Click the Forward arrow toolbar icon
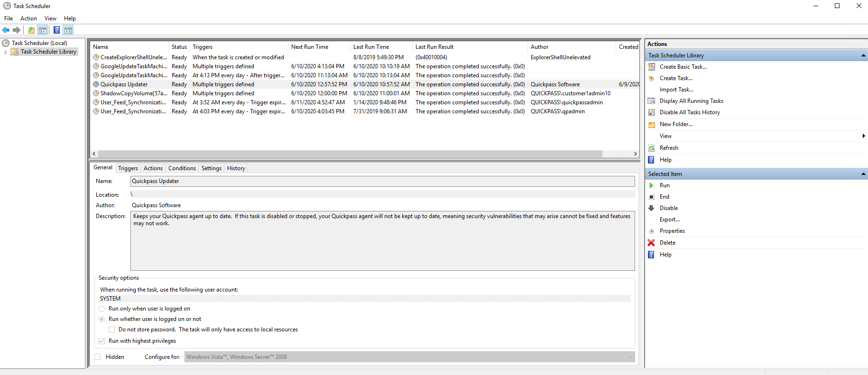 (x=17, y=30)
